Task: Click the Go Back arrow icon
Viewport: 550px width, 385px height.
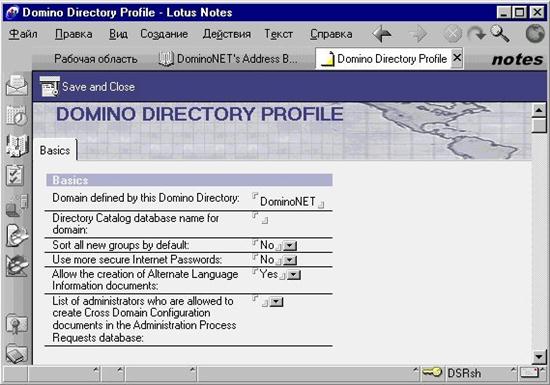Action: pos(382,34)
